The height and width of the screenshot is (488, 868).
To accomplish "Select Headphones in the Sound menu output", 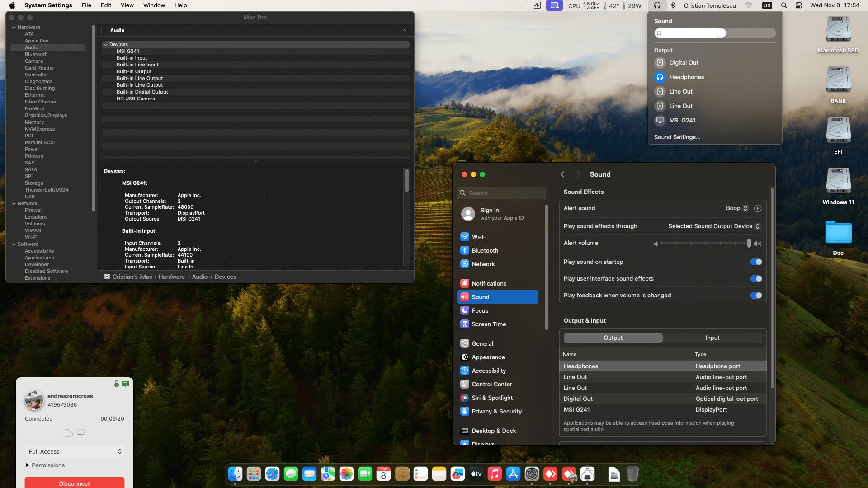I will tap(715, 77).
